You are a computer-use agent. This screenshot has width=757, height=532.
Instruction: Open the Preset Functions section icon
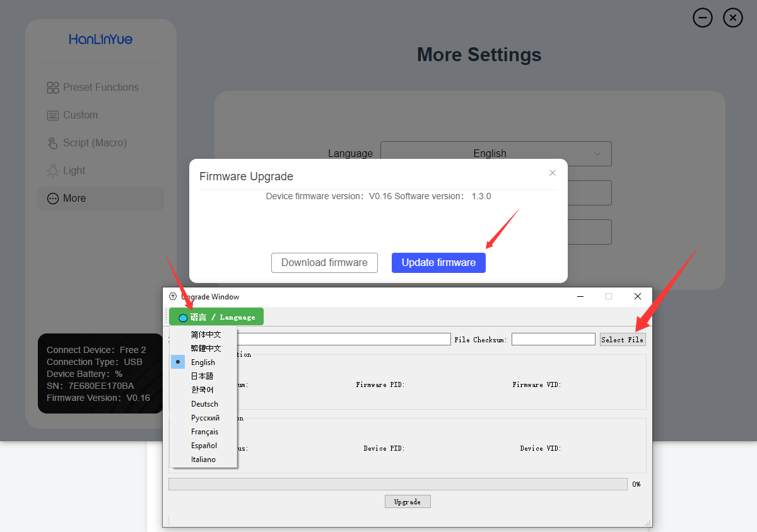pos(52,87)
